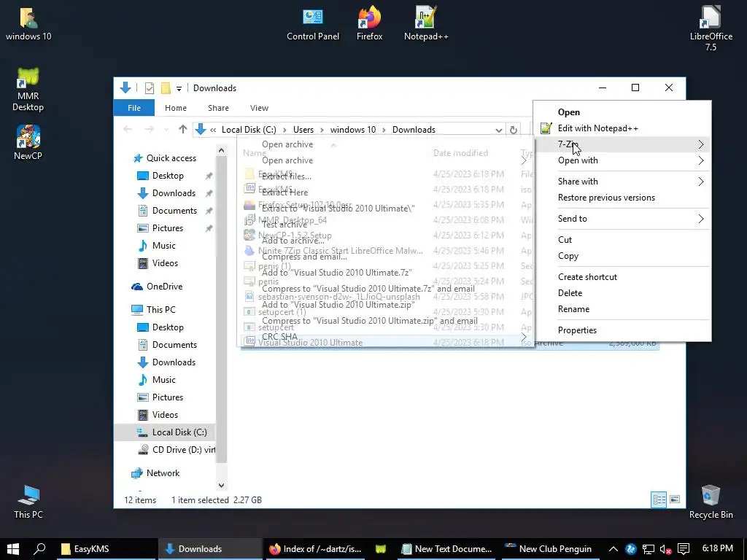
Task: Select Network in navigation pane
Action: [x=156, y=473]
